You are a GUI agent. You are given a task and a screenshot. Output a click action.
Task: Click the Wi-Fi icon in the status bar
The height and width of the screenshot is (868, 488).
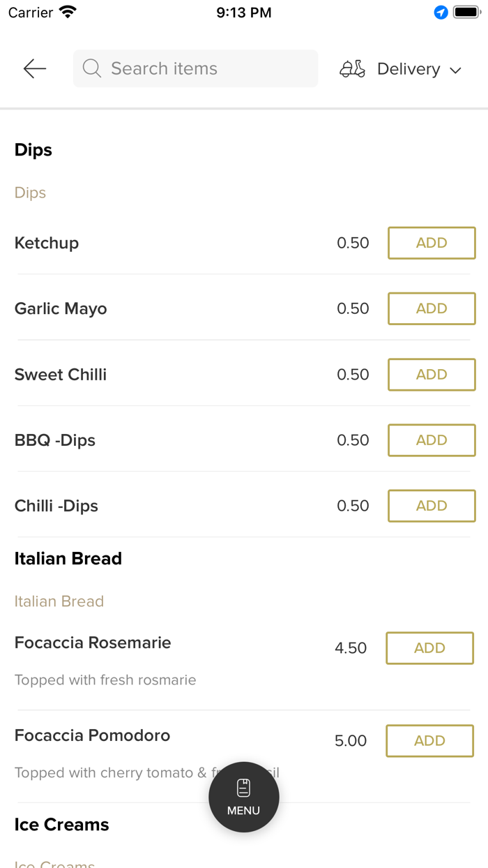(66, 11)
